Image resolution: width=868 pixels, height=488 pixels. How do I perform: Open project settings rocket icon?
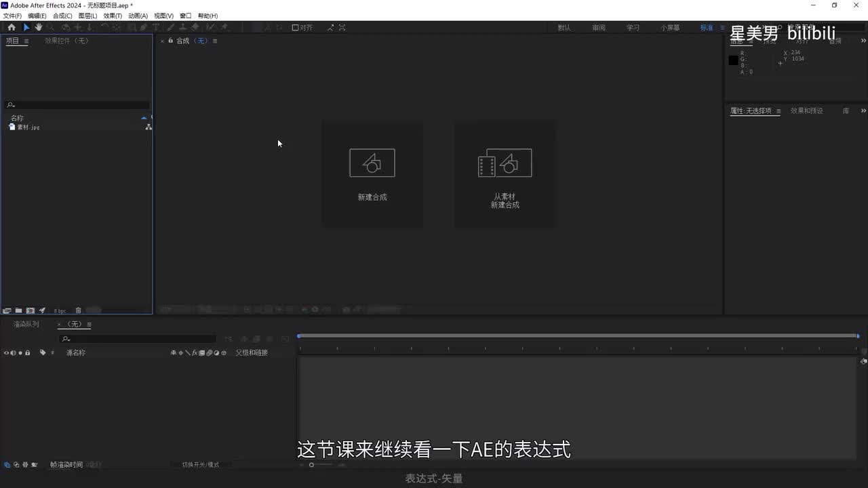click(x=42, y=310)
